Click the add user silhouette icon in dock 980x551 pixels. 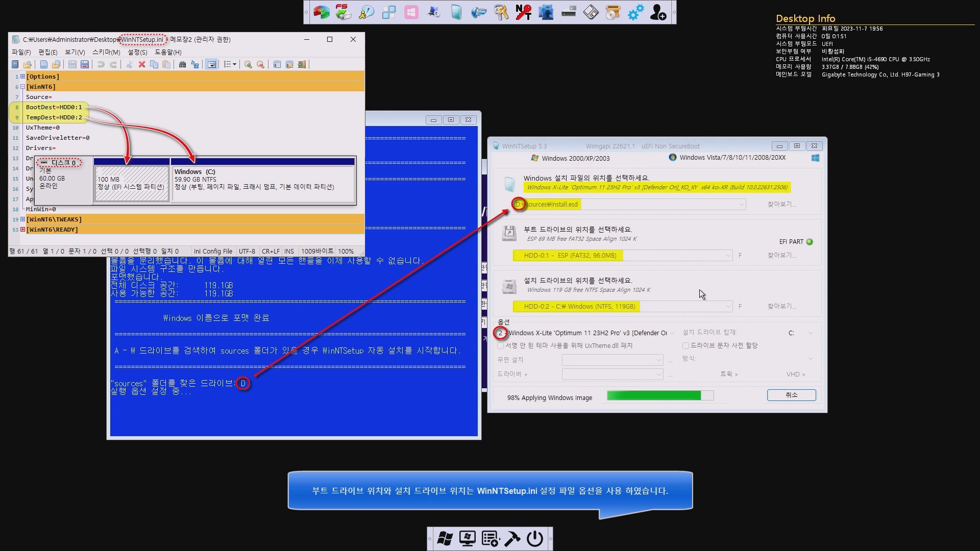[x=658, y=12]
